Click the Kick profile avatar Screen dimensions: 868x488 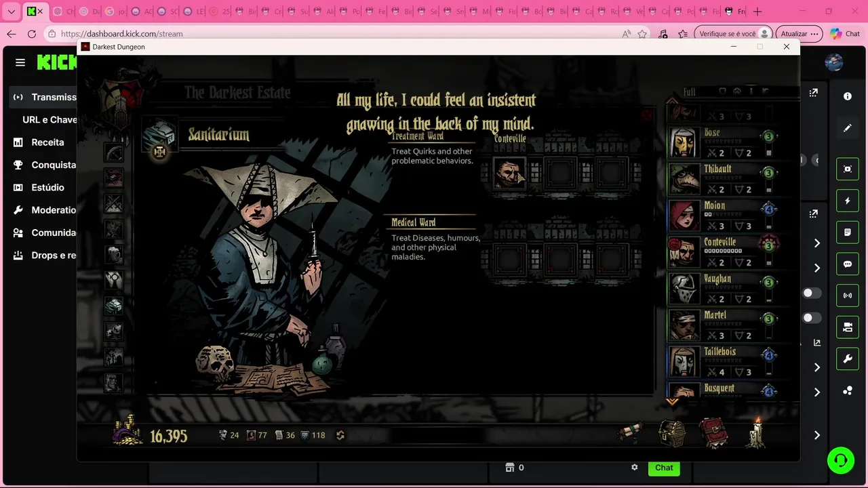pos(834,62)
